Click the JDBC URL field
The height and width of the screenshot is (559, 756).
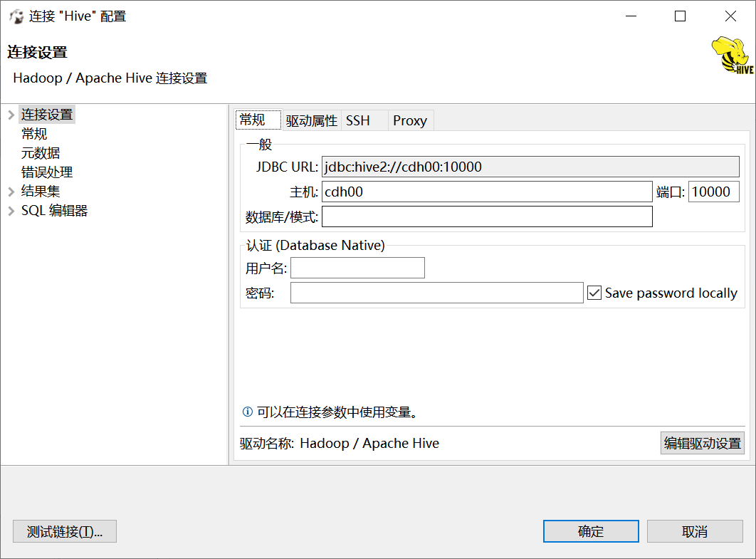pyautogui.click(x=530, y=167)
